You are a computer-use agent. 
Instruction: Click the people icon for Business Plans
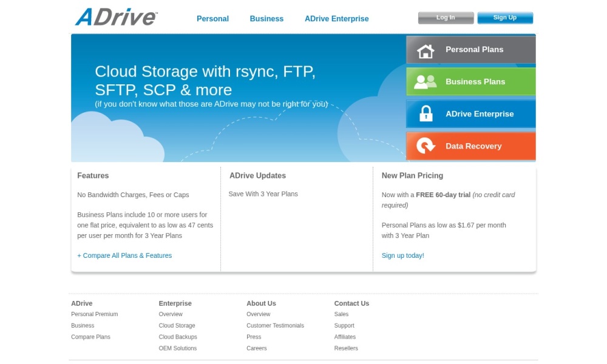[x=425, y=82]
